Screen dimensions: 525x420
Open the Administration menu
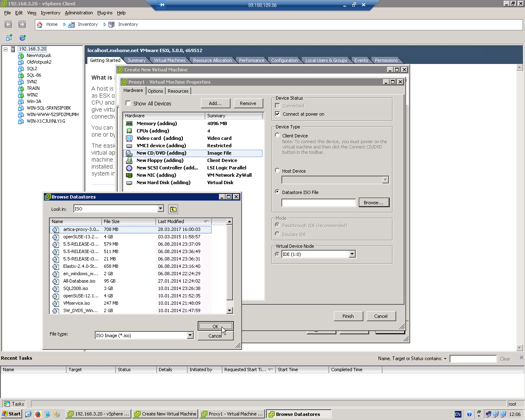[x=79, y=13]
